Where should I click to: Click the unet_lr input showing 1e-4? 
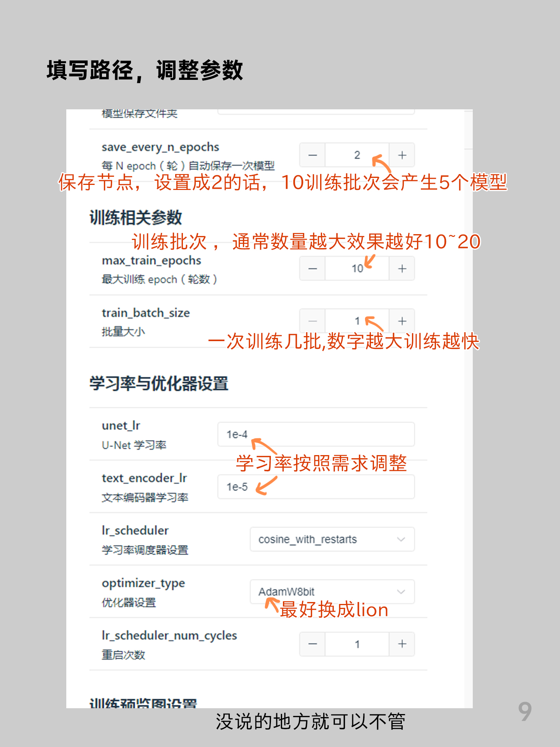click(x=316, y=434)
